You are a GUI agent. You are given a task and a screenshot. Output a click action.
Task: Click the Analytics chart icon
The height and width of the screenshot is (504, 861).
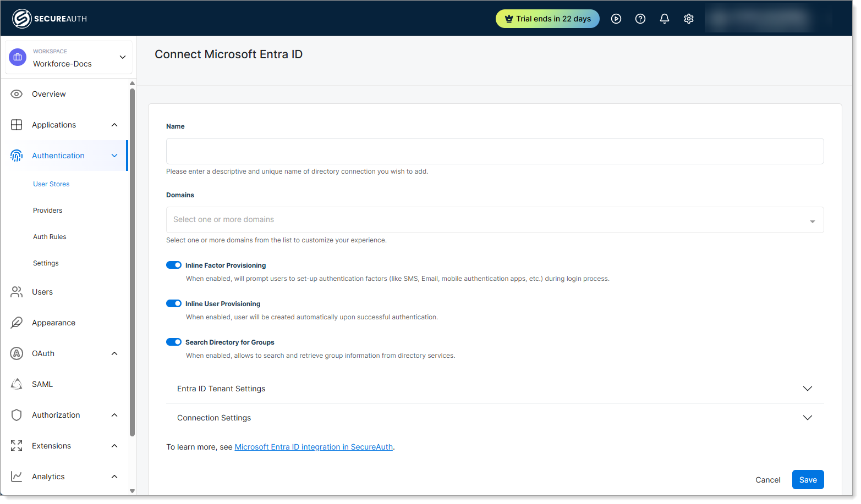click(17, 477)
